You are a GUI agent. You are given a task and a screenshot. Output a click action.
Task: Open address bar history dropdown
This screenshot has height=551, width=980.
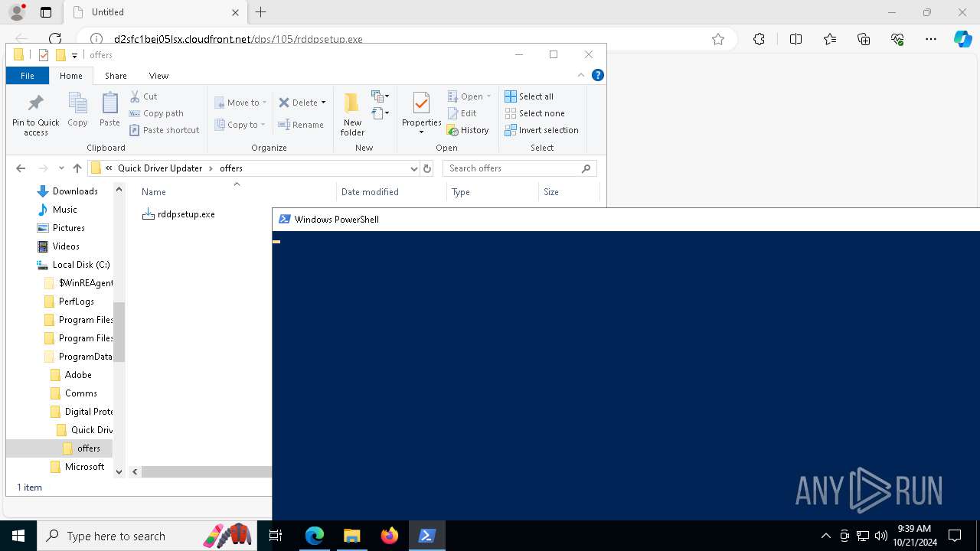pos(414,168)
